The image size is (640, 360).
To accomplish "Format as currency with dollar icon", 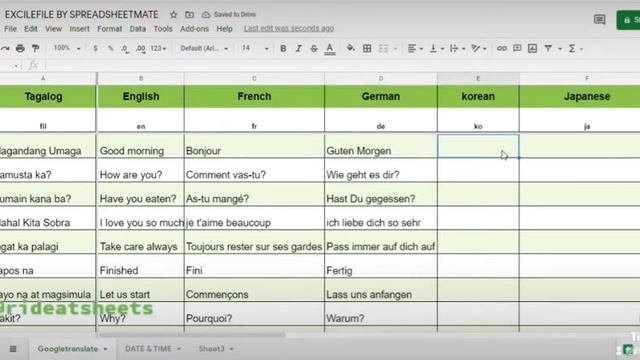I will coord(95,49).
